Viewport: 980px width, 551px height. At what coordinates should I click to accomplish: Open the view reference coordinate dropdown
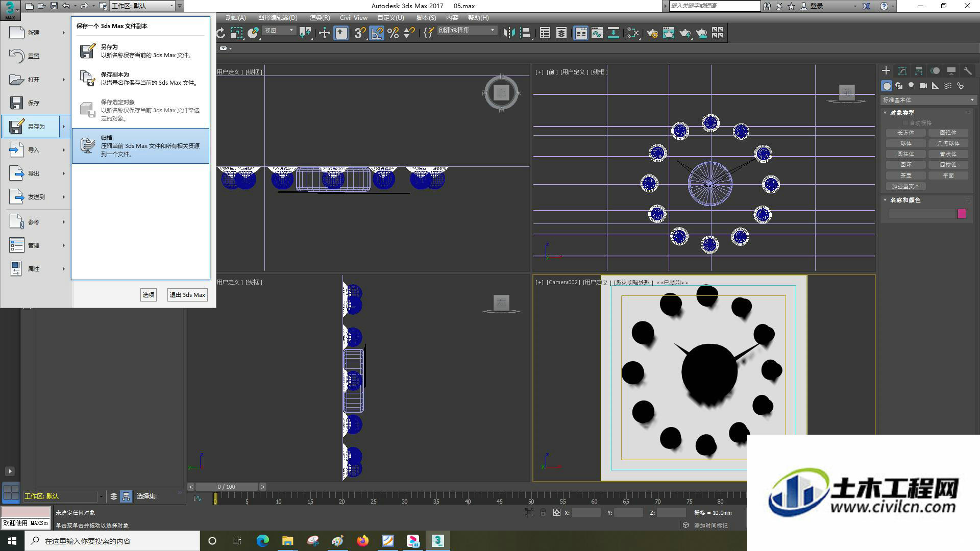(x=279, y=31)
